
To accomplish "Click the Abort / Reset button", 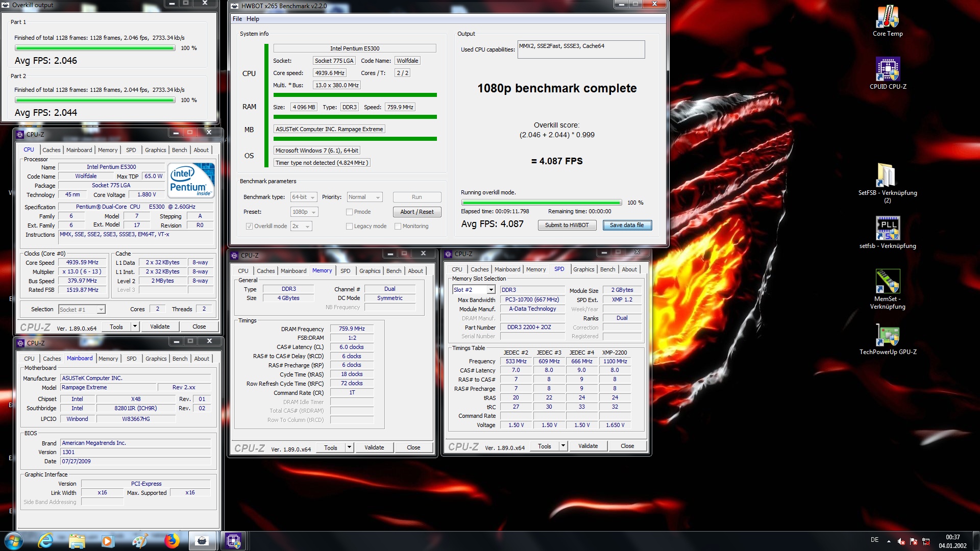I will 416,212.
